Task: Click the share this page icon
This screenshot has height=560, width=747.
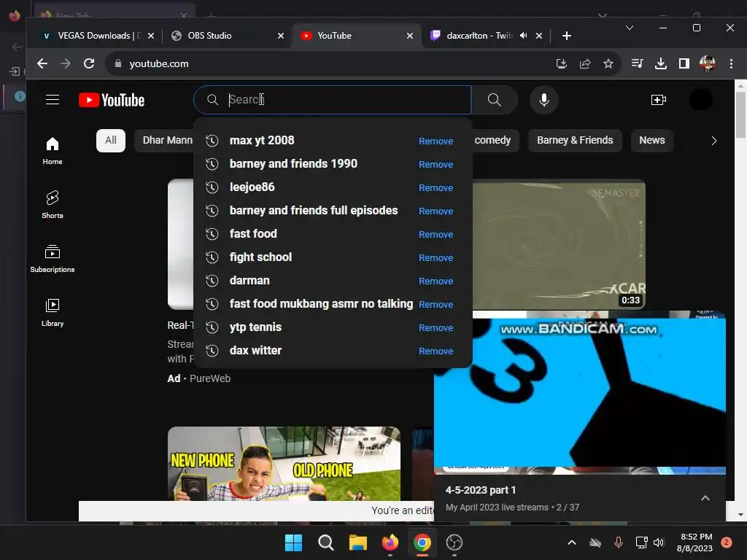Action: tap(585, 63)
